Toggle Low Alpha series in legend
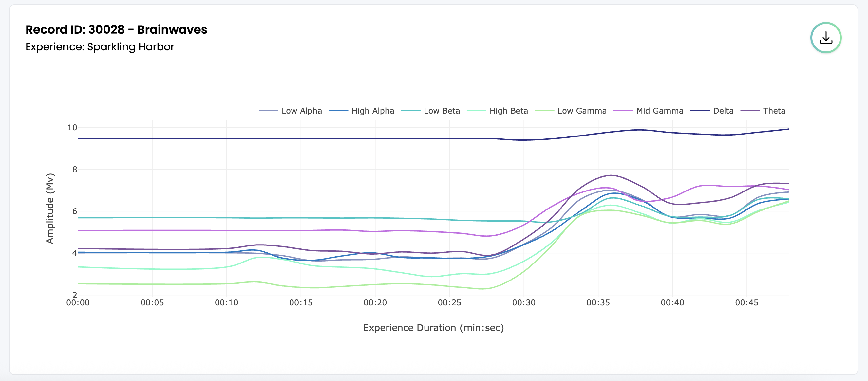The width and height of the screenshot is (868, 381). (301, 111)
